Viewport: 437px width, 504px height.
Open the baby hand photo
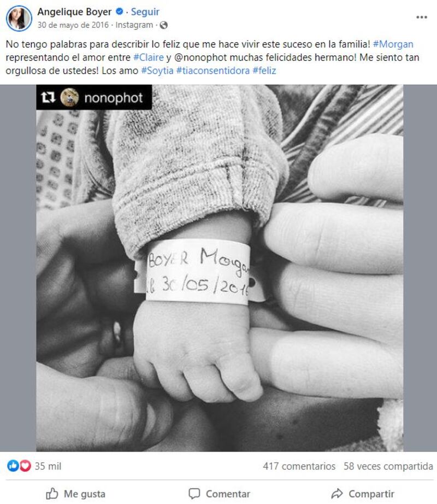coord(220,268)
